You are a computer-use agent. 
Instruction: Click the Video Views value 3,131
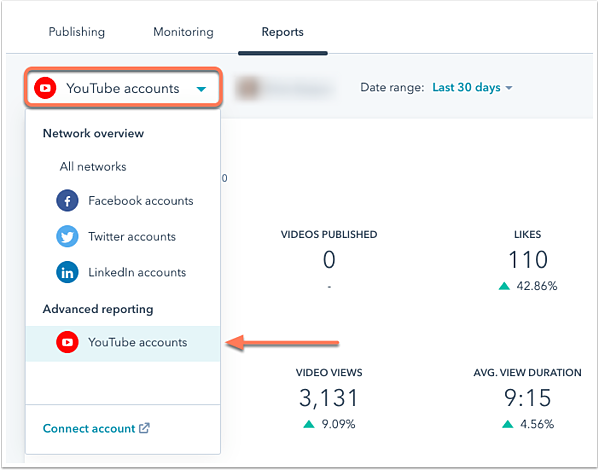tap(329, 398)
